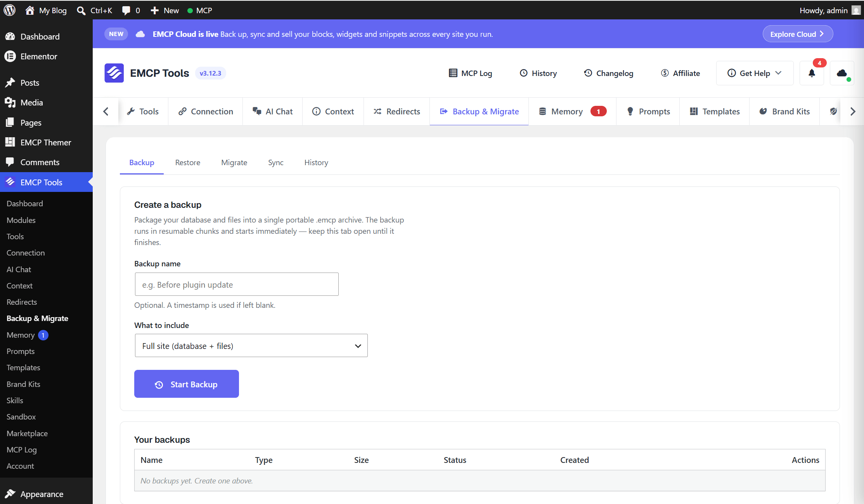Screen dimensions: 864x504
Task: Focus the Backup name input field
Action: [237, 284]
